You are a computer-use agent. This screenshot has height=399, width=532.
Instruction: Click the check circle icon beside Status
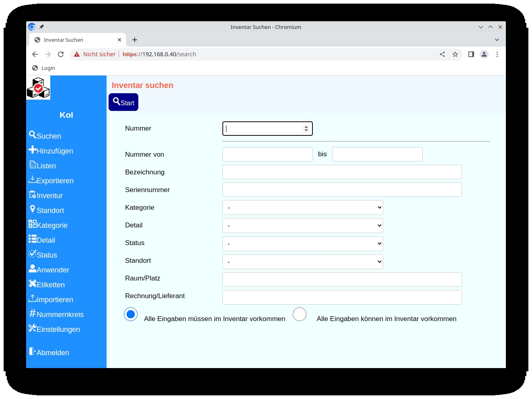pyautogui.click(x=33, y=254)
